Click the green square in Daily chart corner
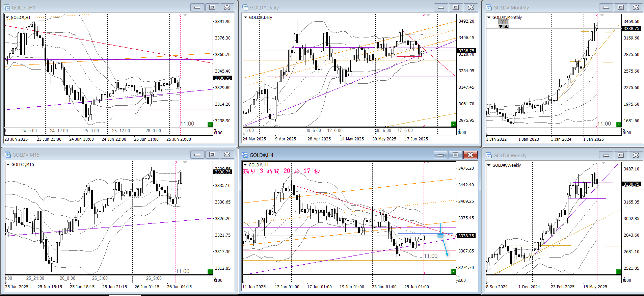The width and height of the screenshot is (644, 296). click(454, 124)
